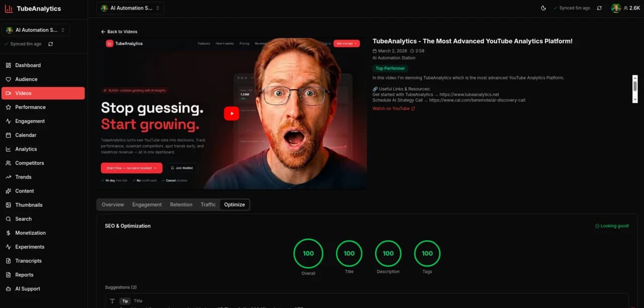This screenshot has height=308, width=644.
Task: Collapse the Suggestions list
Action: coord(121,287)
